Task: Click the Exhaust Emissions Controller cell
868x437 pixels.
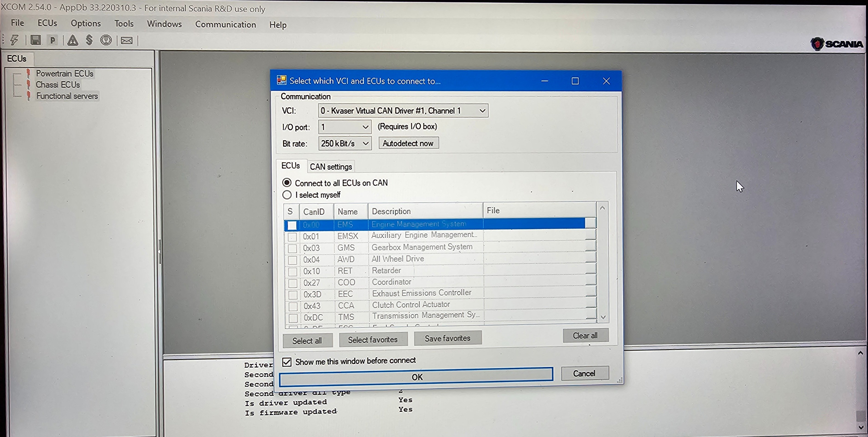Action: click(x=426, y=293)
